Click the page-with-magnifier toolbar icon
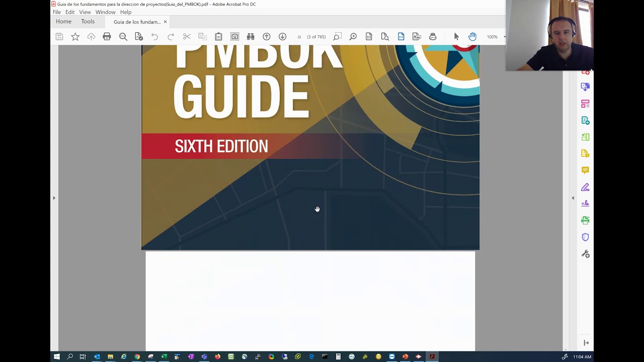 tap(385, 37)
